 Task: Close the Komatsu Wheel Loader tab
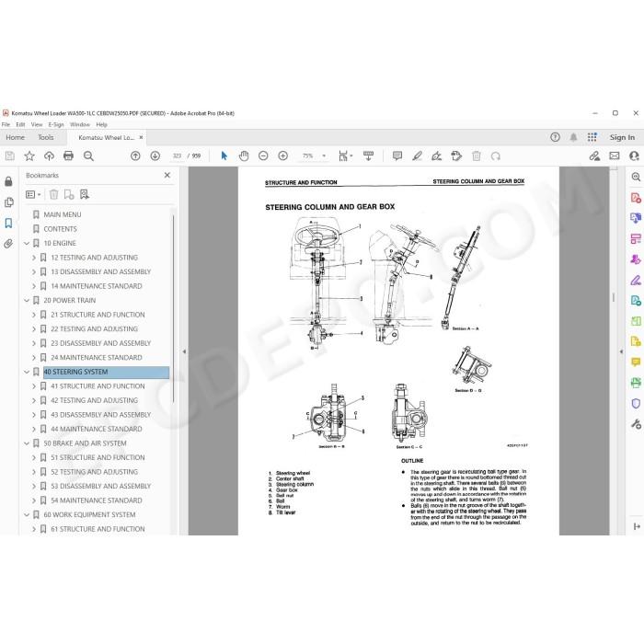coord(141,138)
